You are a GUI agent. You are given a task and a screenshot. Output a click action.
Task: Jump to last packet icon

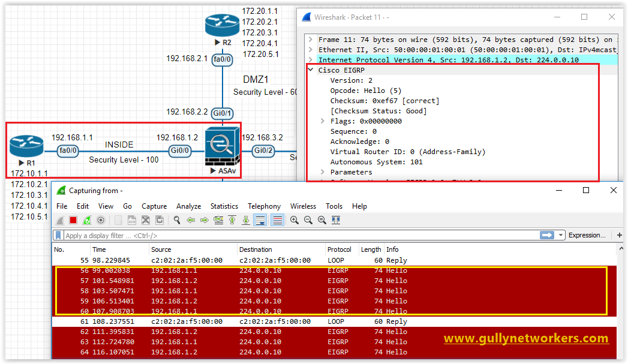click(246, 220)
